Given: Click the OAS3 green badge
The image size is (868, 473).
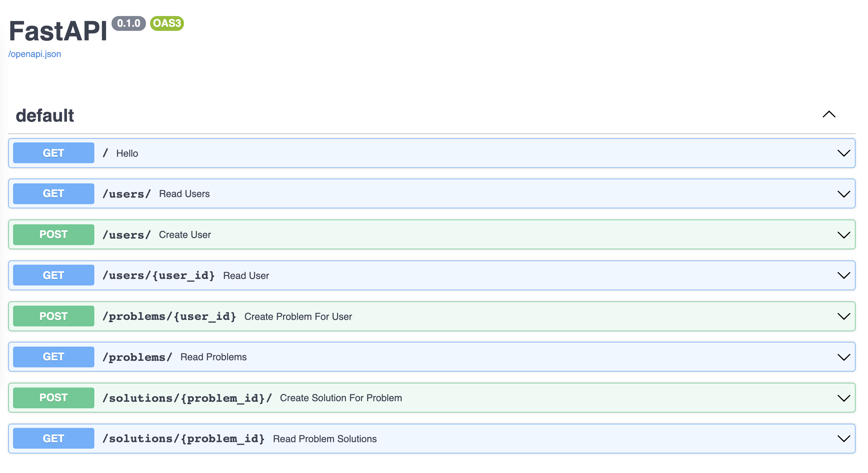Looking at the screenshot, I should 167,23.
